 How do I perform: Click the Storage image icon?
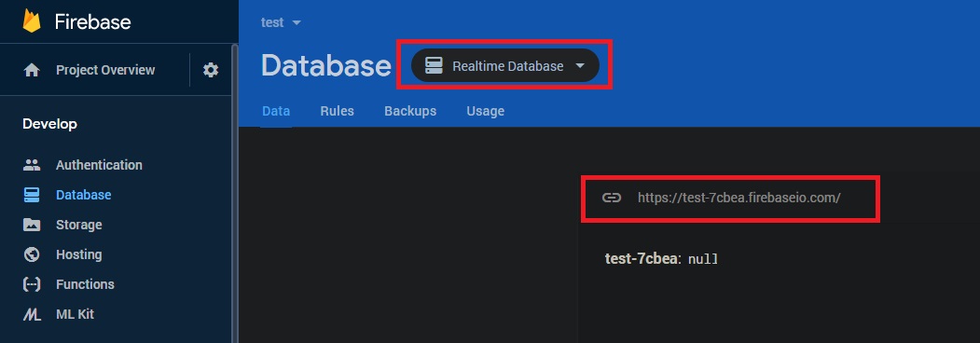tap(32, 225)
